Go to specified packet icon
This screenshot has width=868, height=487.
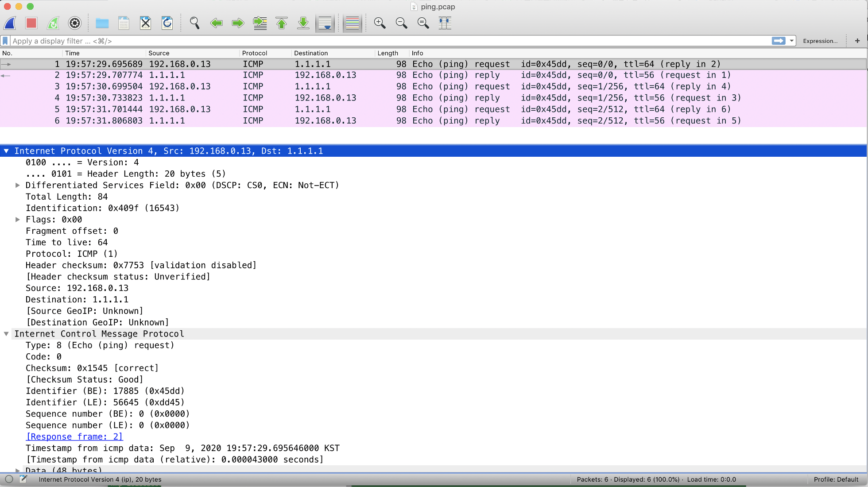[260, 23]
